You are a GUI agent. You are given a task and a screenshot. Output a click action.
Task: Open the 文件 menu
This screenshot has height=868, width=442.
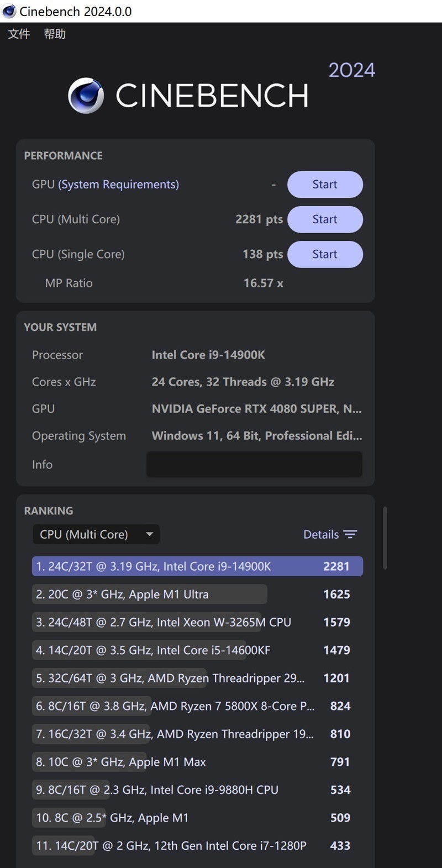pyautogui.click(x=18, y=34)
